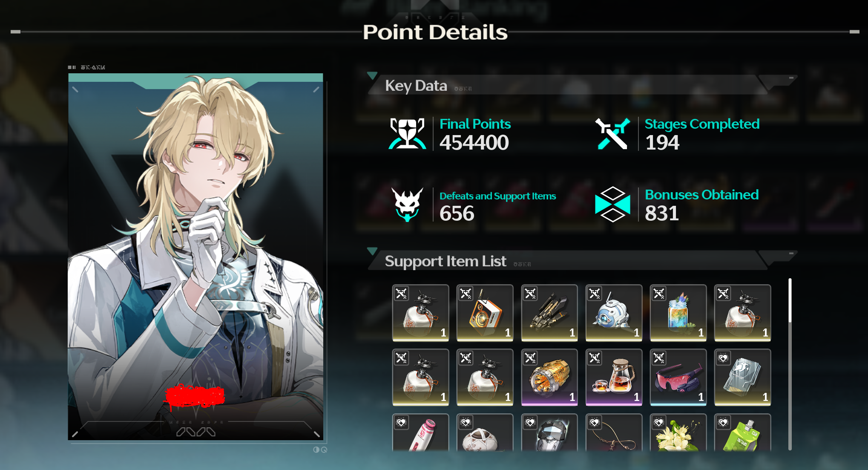This screenshot has height=470, width=868.
Task: Click the support item list scrollbar
Action: [790, 364]
